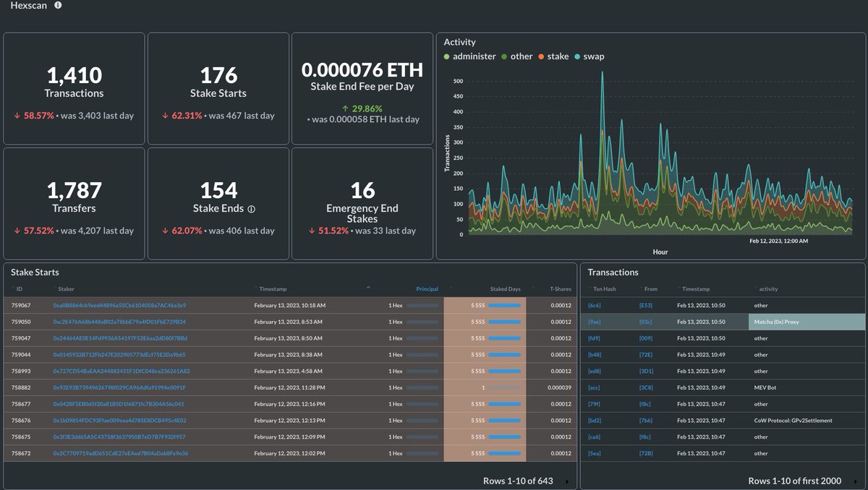Open From address [7b6]

click(x=646, y=421)
